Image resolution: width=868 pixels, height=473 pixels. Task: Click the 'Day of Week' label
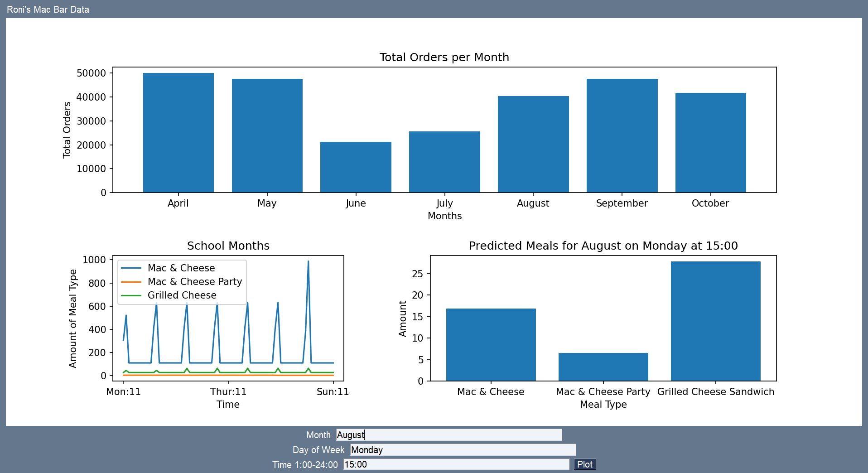click(x=318, y=450)
